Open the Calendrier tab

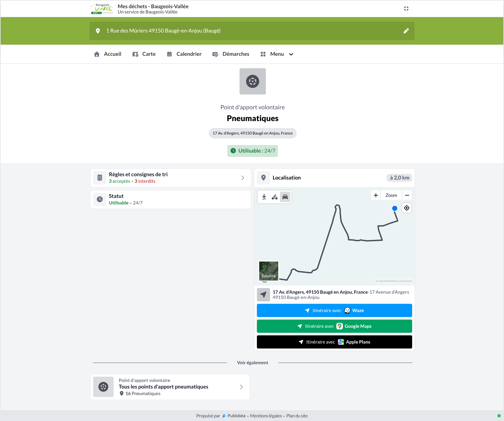coord(184,54)
